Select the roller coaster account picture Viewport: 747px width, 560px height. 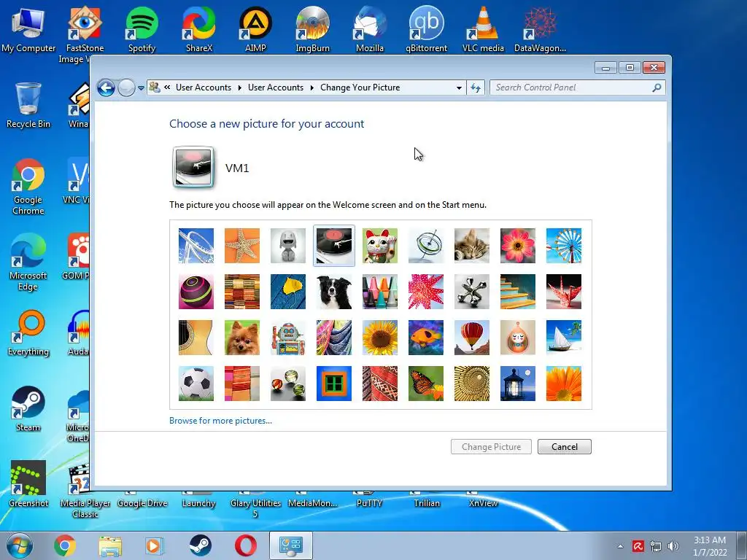click(x=196, y=246)
